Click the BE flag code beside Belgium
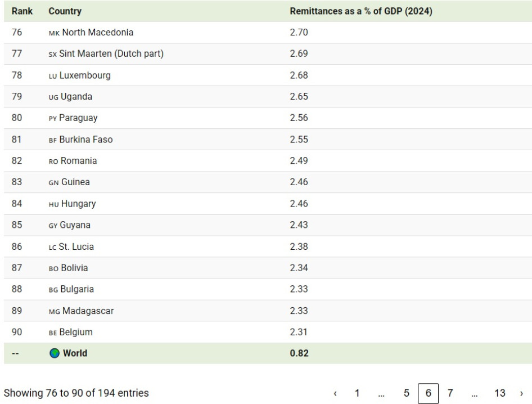 tap(53, 333)
